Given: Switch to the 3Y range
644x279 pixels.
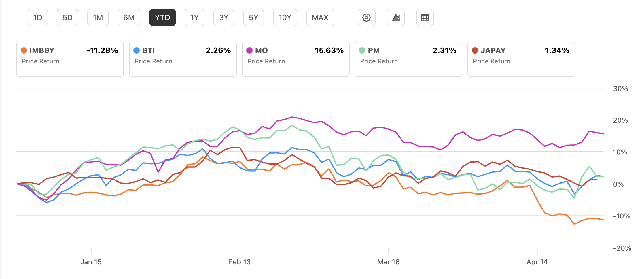Looking at the screenshot, I should tap(224, 18).
